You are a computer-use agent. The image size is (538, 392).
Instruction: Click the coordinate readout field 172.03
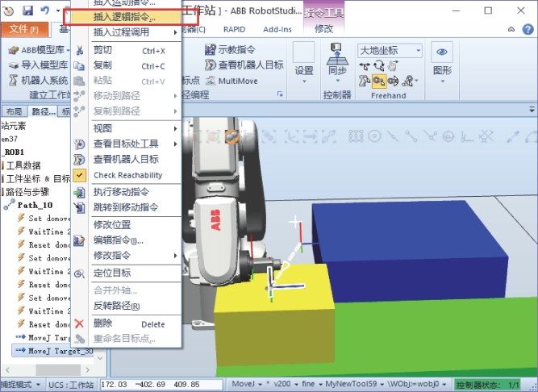click(x=161, y=385)
